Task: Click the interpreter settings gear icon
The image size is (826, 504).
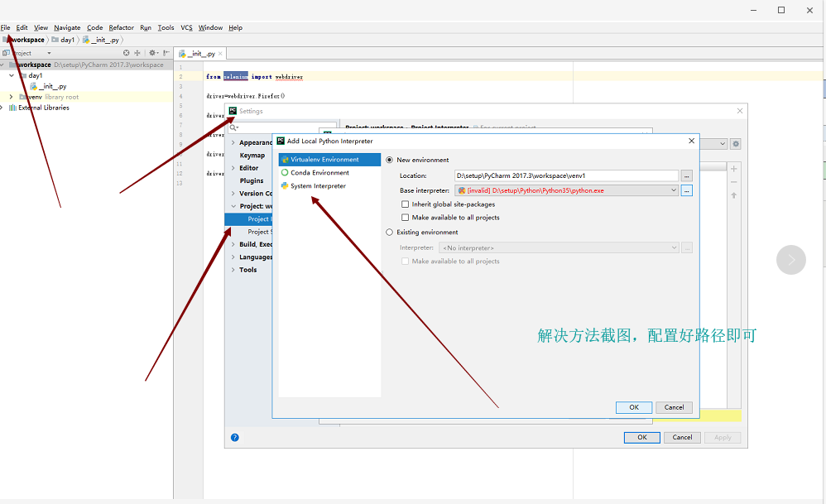Action: (x=735, y=144)
